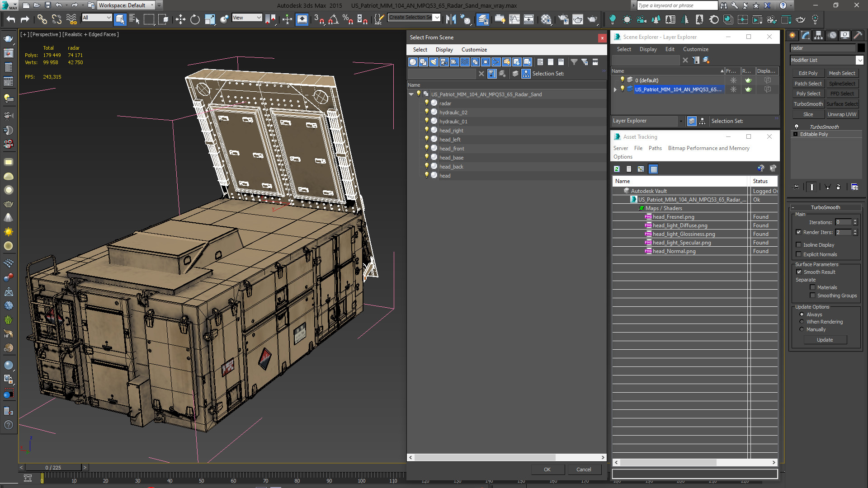Toggle the Percent Snap tool
868x488 pixels.
(x=348, y=19)
